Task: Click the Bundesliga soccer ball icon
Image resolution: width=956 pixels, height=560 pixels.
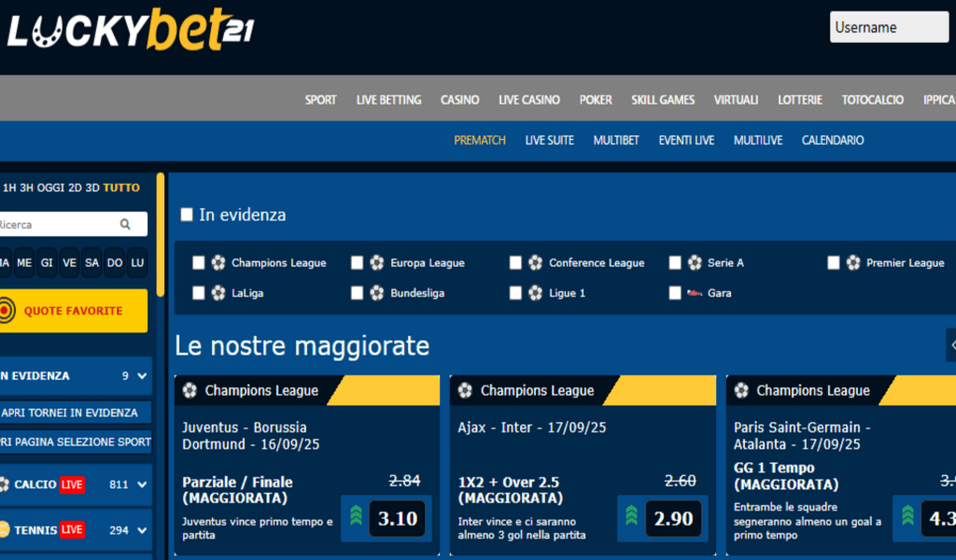Action: pyautogui.click(x=377, y=293)
